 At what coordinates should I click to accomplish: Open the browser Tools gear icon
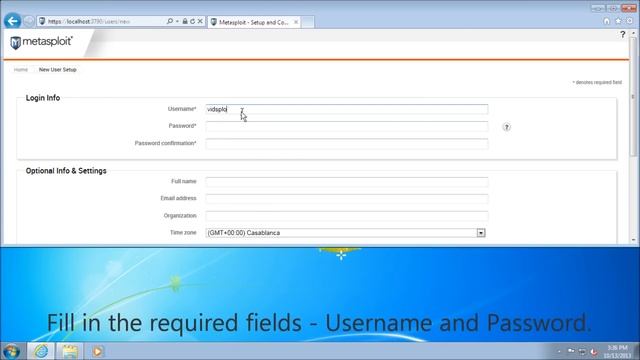point(630,21)
